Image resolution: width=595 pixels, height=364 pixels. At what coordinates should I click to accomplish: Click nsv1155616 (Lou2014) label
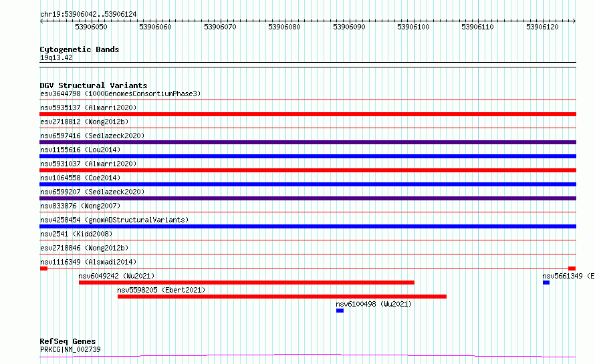tap(80, 150)
